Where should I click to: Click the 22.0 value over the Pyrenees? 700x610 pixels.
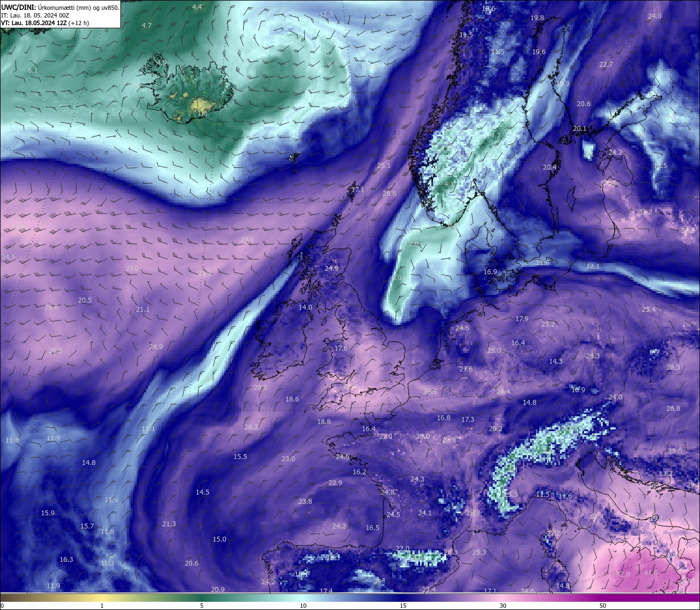click(x=402, y=549)
